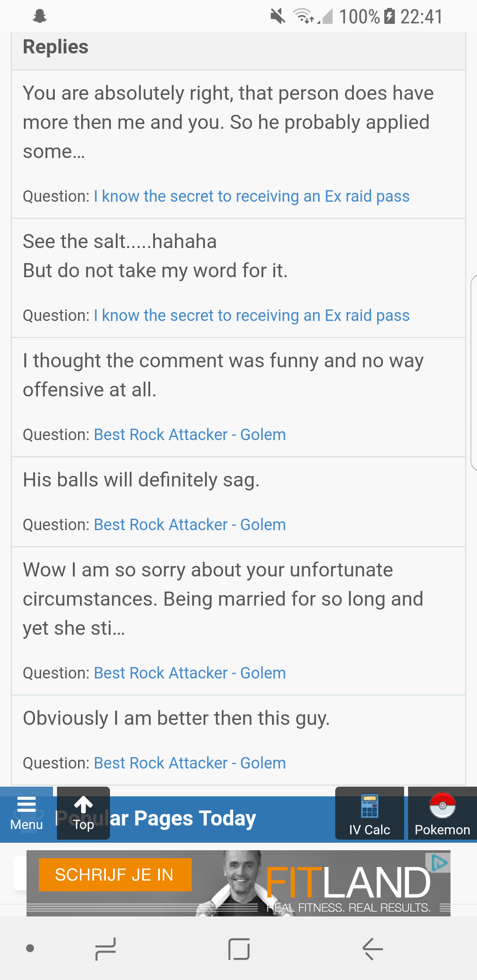Screen dimensions: 477x980
Task: Tap the Fitland banner advertisement
Action: 238,883
